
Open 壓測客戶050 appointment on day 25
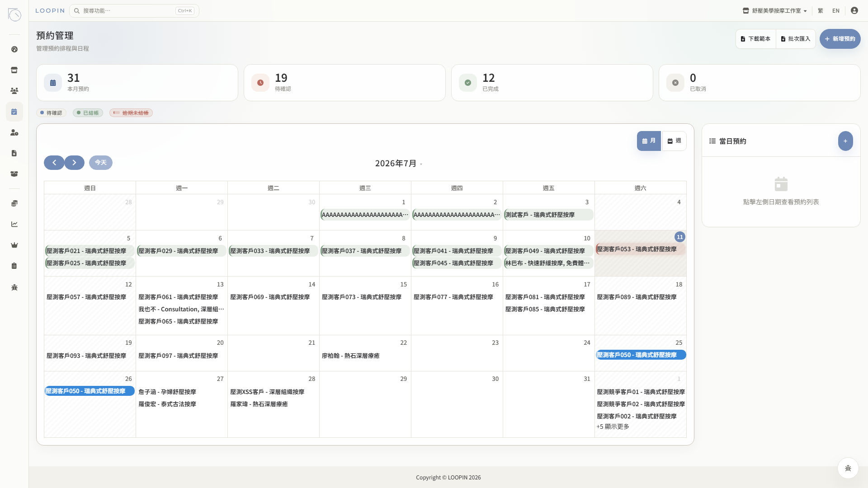pos(641,355)
